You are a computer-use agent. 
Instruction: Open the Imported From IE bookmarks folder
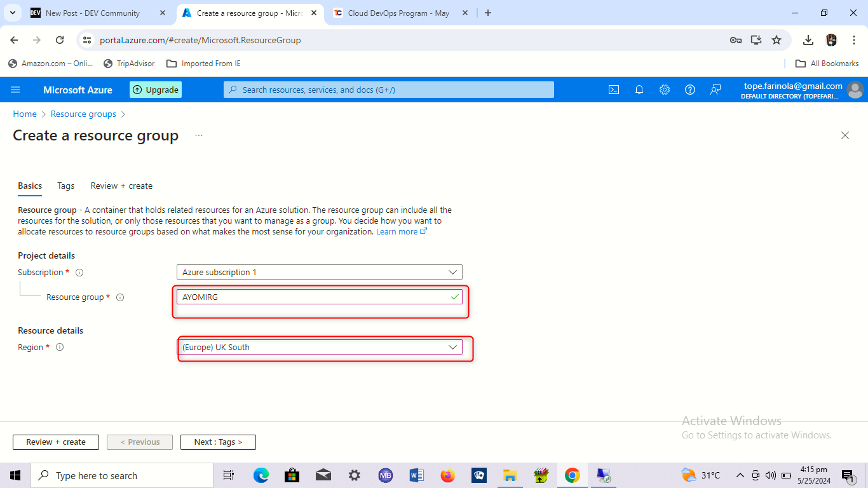click(203, 64)
